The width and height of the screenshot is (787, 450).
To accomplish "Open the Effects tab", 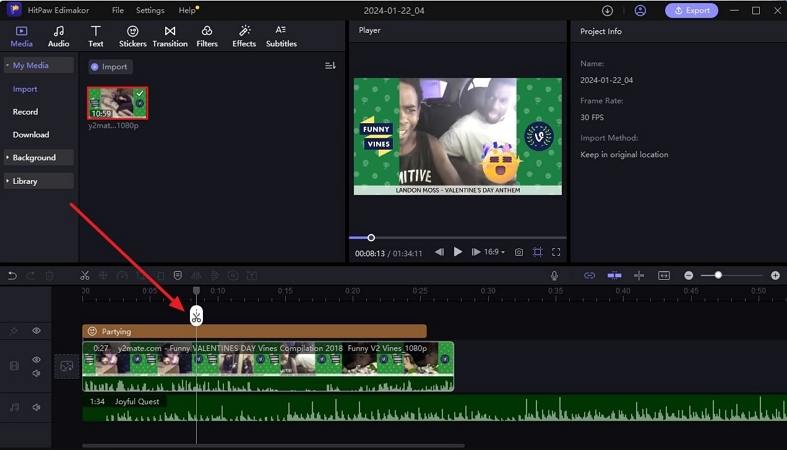I will click(x=244, y=36).
